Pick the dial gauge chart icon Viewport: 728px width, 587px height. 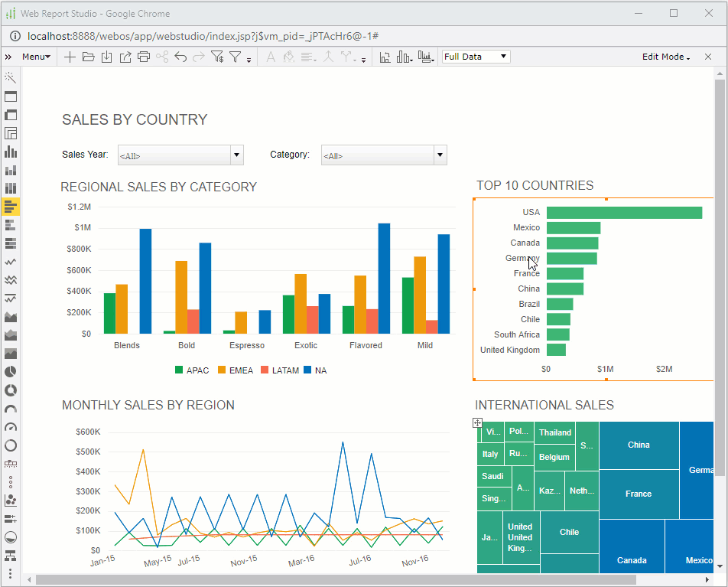coord(11,427)
